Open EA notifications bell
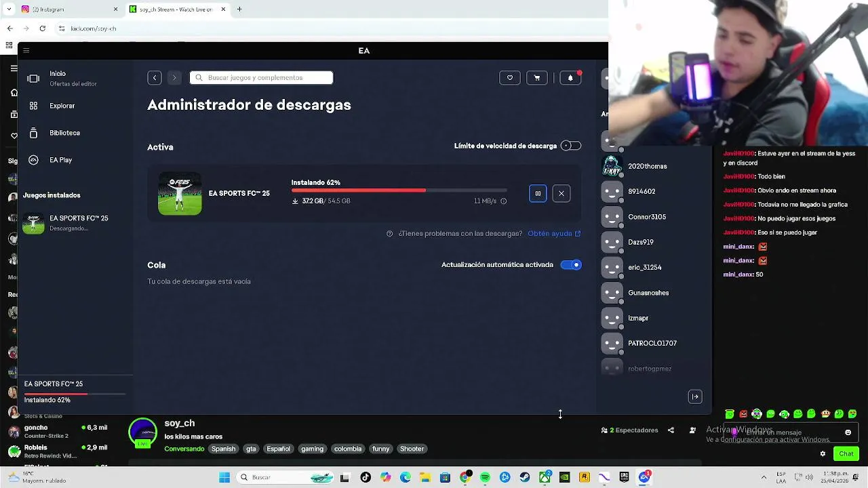This screenshot has height=488, width=868. coord(570,78)
